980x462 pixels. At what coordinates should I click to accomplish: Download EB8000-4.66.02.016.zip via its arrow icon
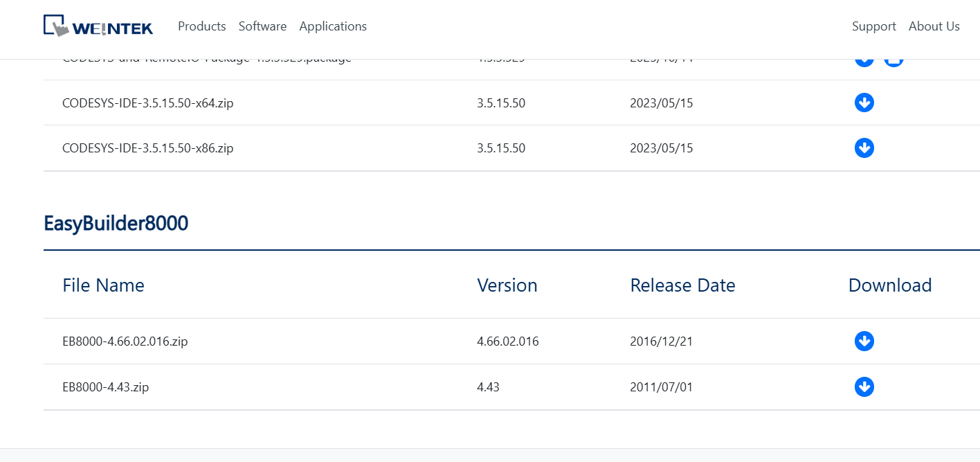[864, 341]
